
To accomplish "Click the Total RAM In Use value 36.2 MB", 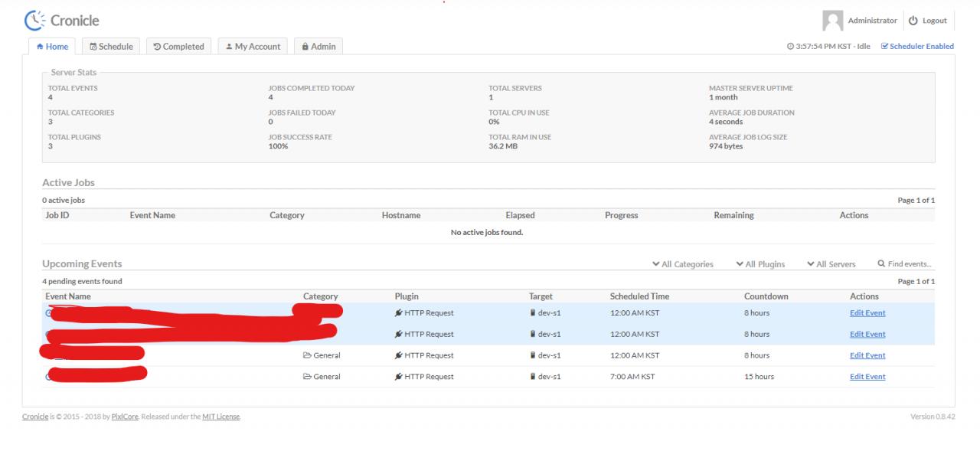I will (x=503, y=146).
